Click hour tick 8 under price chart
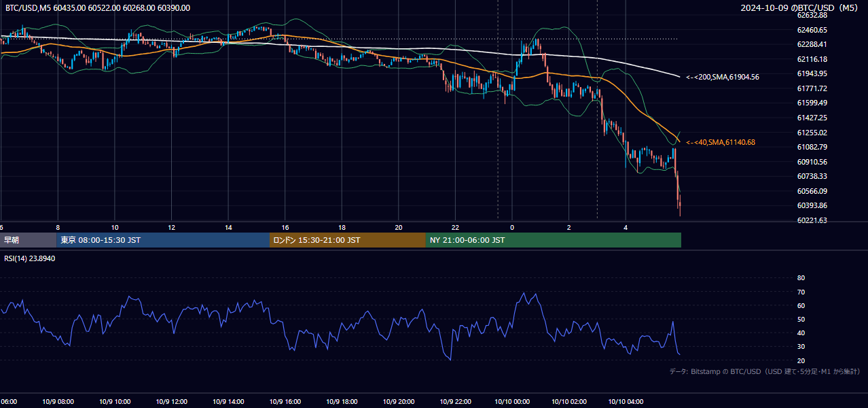868x408 pixels. (58, 227)
